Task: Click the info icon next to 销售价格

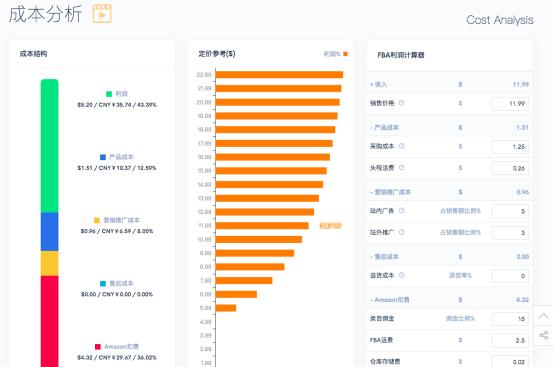Action: [402, 103]
